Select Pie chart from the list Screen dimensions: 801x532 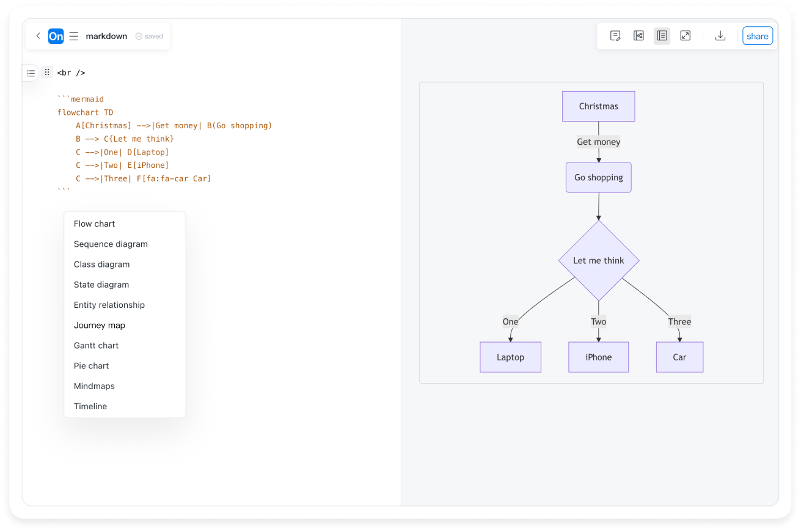(x=125, y=366)
